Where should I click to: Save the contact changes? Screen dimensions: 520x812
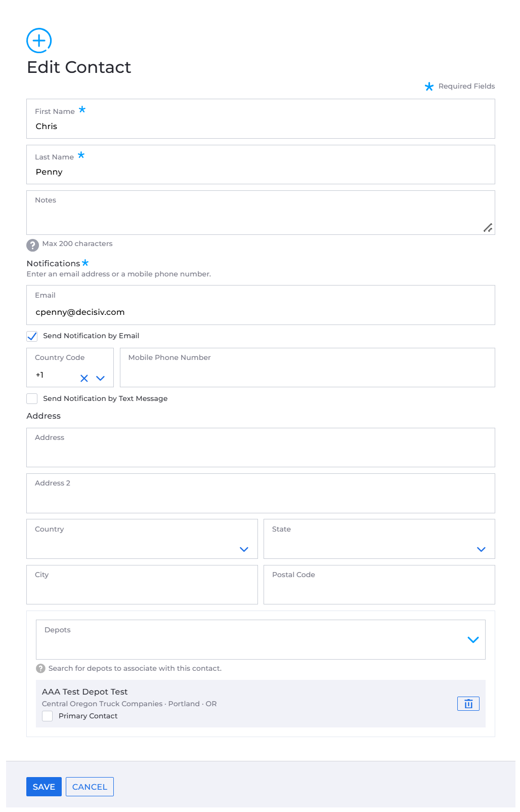click(44, 787)
